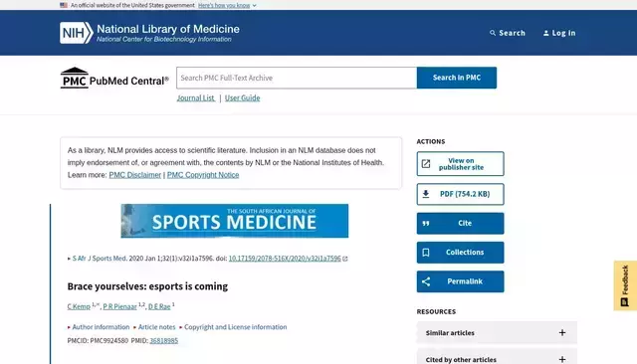
Task: Open the PMC Copyright Notice link
Action: pyautogui.click(x=203, y=175)
